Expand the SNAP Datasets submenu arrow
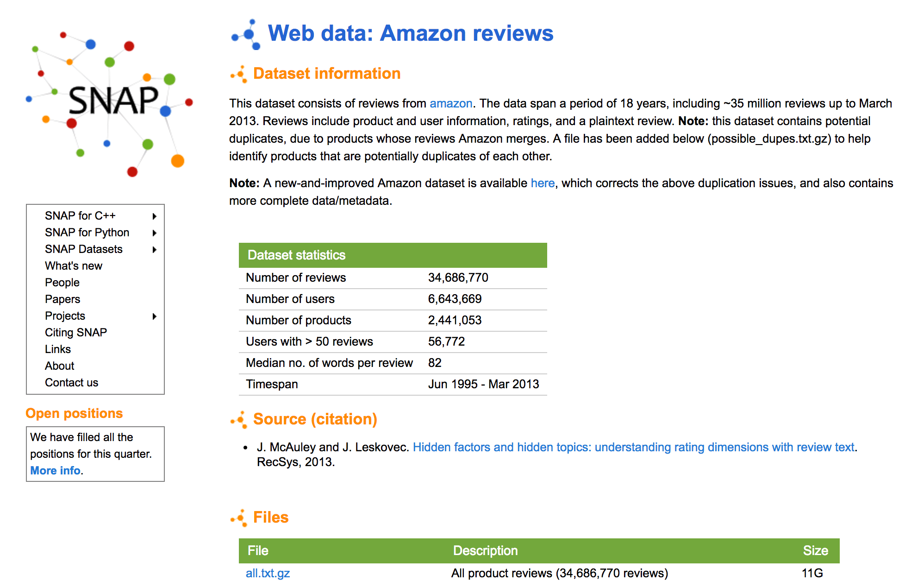This screenshot has height=581, width=924. pos(155,250)
